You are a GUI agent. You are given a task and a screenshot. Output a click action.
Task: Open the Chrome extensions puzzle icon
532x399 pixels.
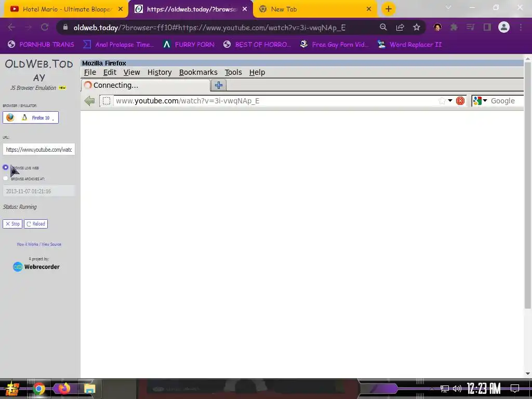coord(454,28)
